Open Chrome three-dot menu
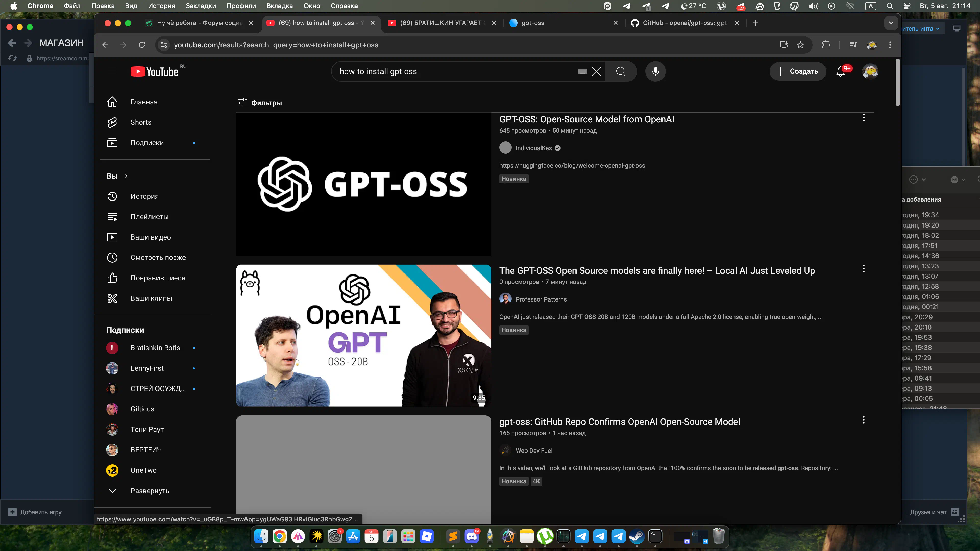This screenshot has height=551, width=980. pyautogui.click(x=890, y=45)
